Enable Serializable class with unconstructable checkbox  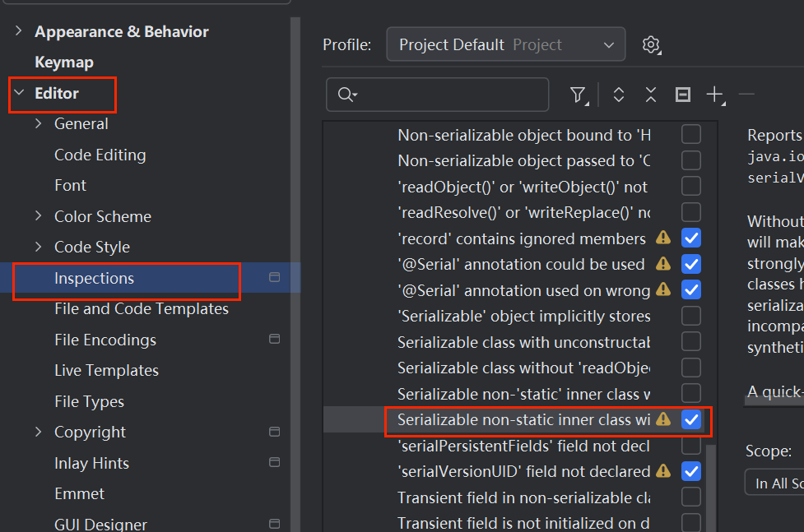tap(691, 341)
